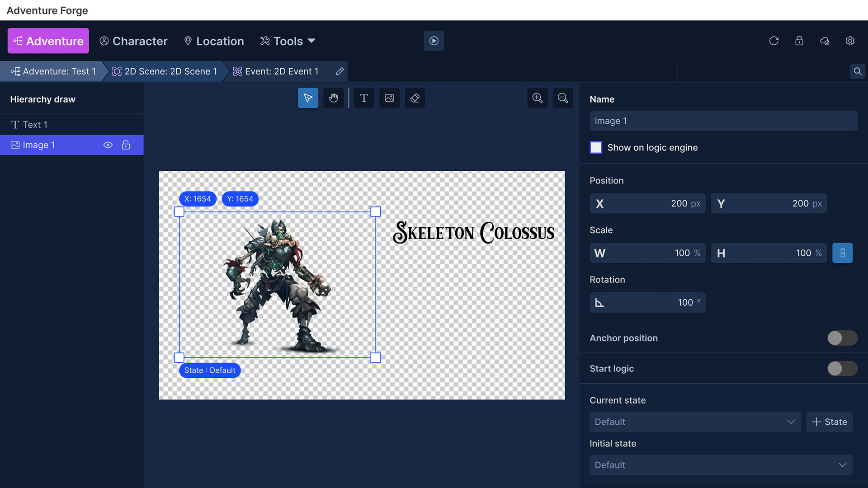This screenshot has width=868, height=488.
Task: Select the Image placement tool
Action: 389,98
